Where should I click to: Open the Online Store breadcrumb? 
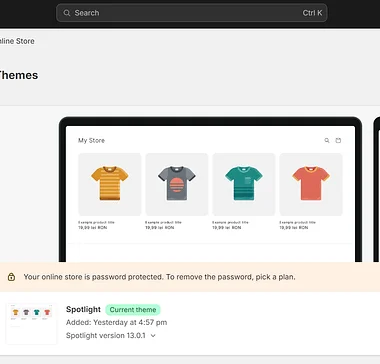coord(17,41)
